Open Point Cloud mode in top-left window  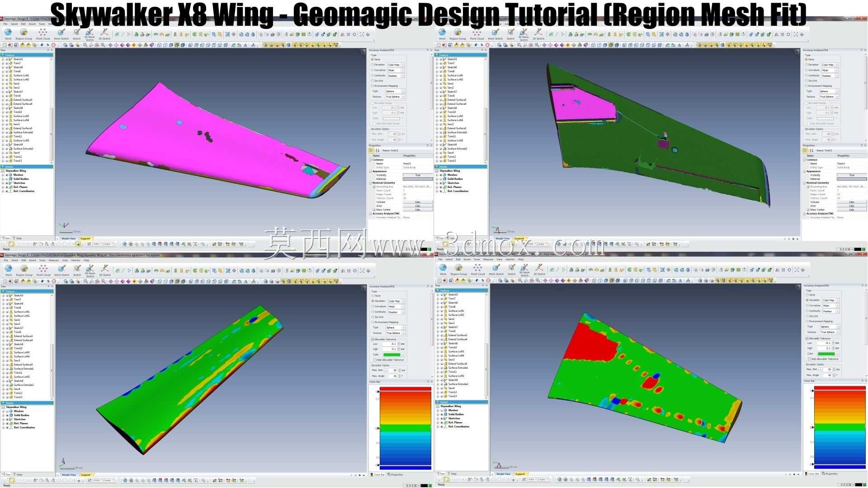(43, 34)
